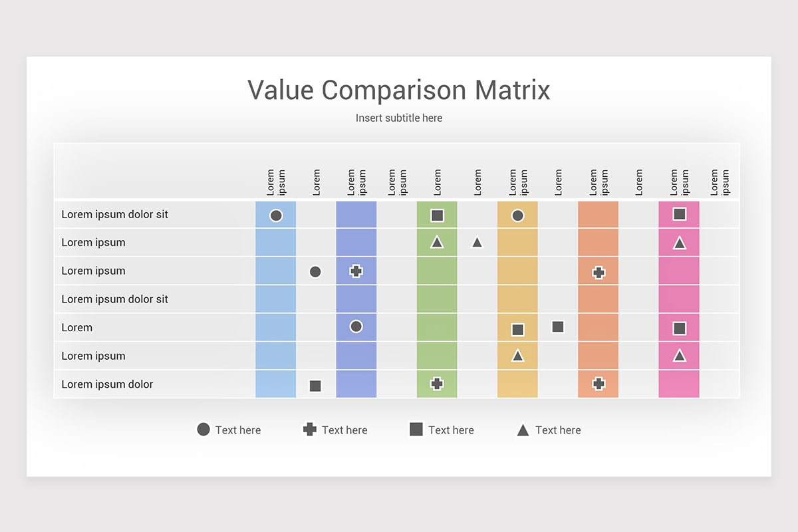Click the Value Comparison Matrix title
Screen dimensions: 798x532
(399, 90)
